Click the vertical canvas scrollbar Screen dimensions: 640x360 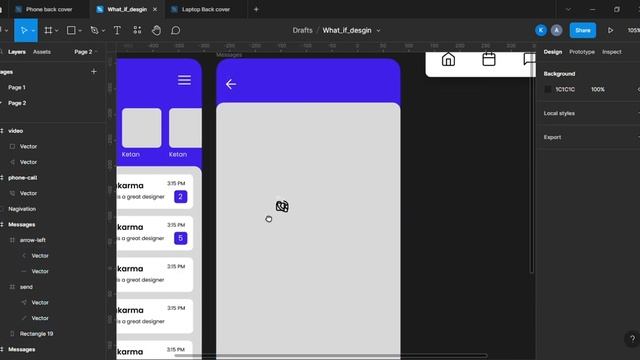pos(531,163)
